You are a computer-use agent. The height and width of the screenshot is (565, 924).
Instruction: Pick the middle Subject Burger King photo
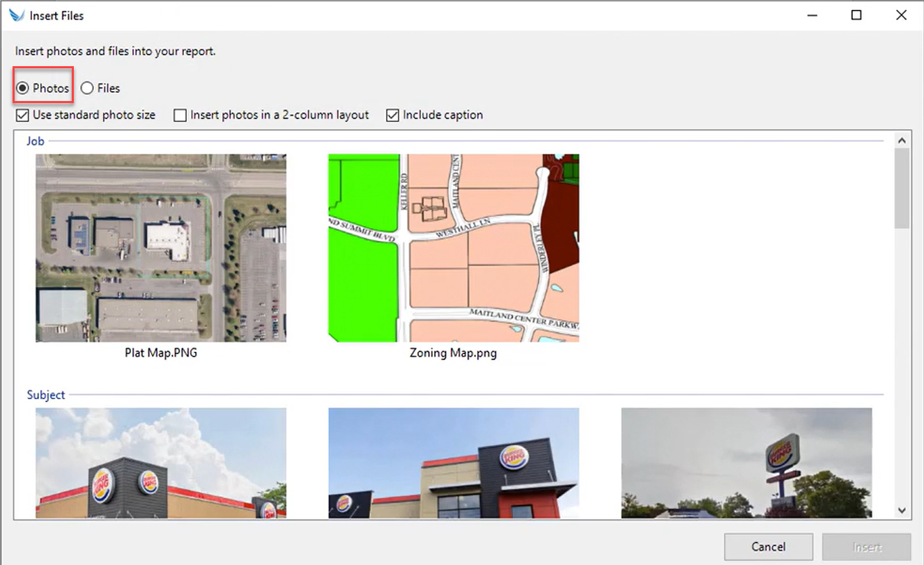454,463
